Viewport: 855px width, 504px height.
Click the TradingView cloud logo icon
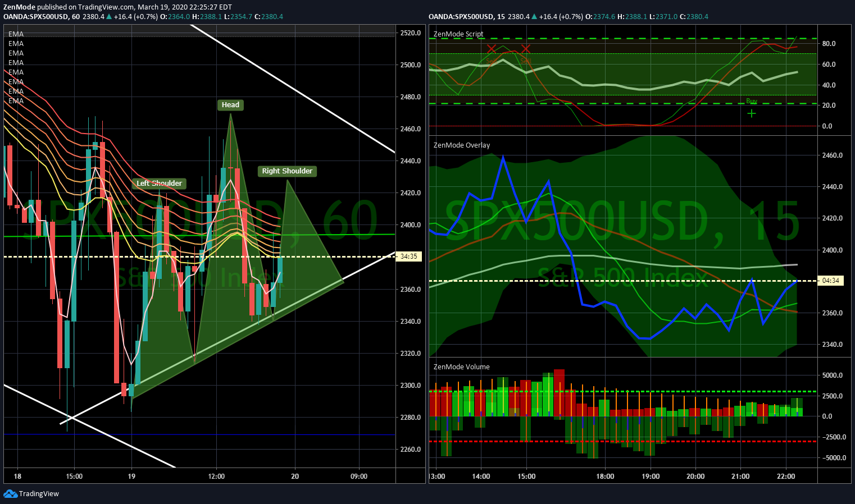click(10, 493)
